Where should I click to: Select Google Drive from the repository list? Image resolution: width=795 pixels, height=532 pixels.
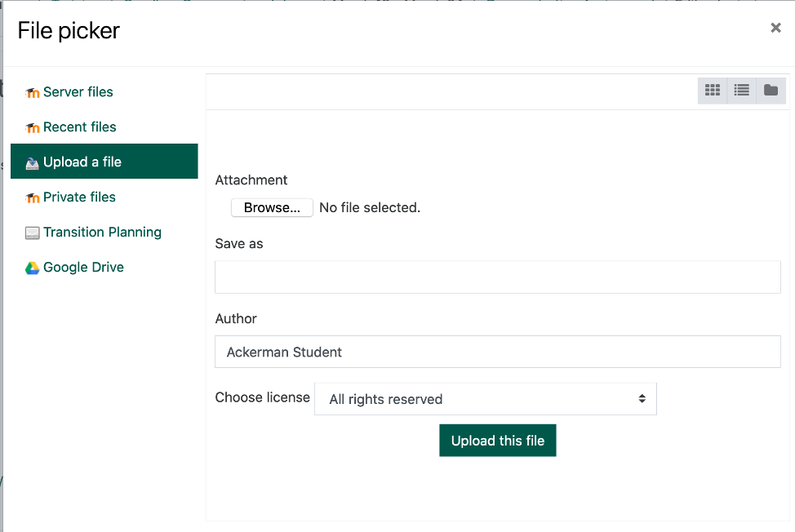click(82, 267)
